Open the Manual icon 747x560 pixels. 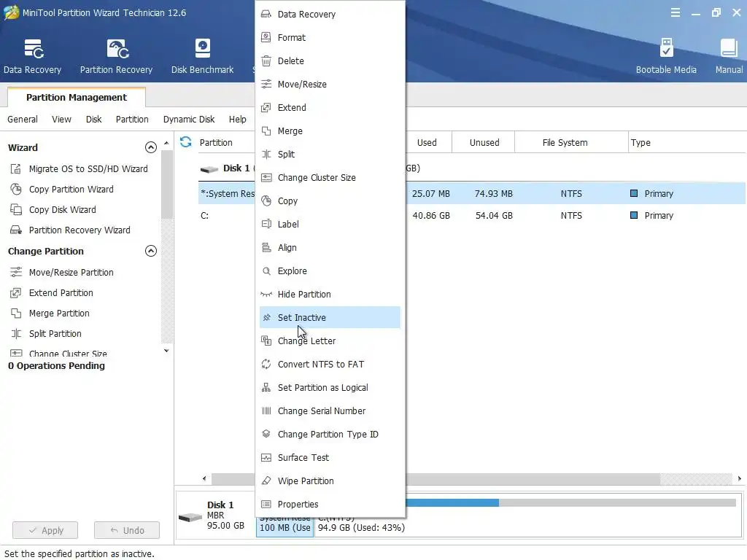click(729, 56)
